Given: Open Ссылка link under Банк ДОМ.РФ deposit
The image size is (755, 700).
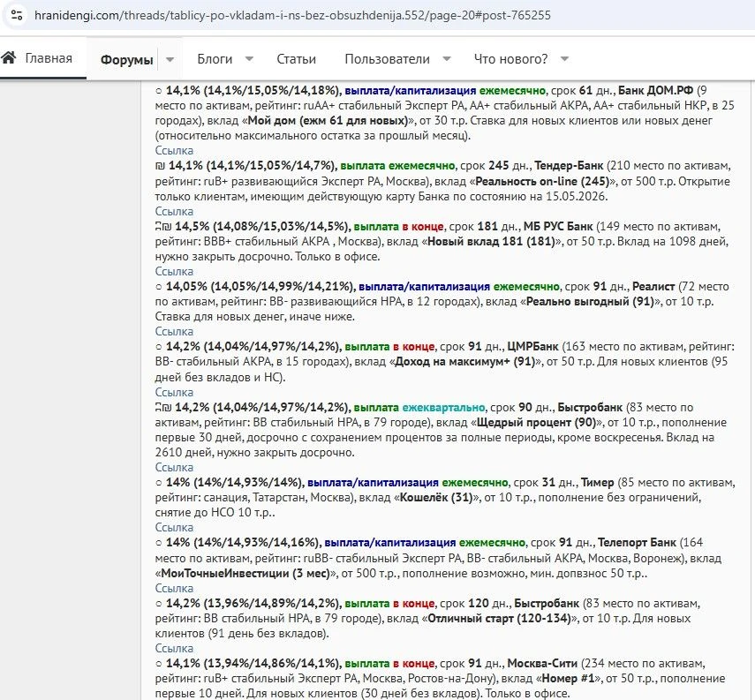Looking at the screenshot, I should pos(174,151).
